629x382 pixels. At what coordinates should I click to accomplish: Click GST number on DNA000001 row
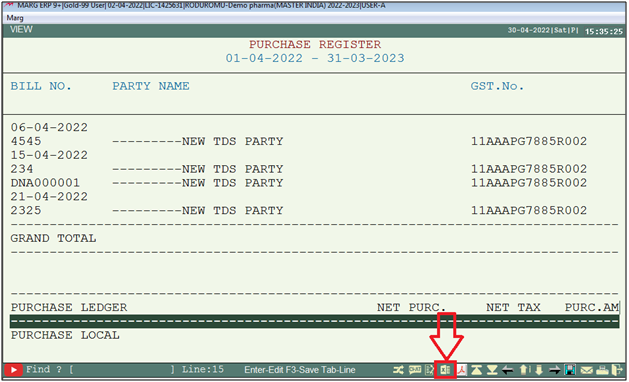coord(529,183)
